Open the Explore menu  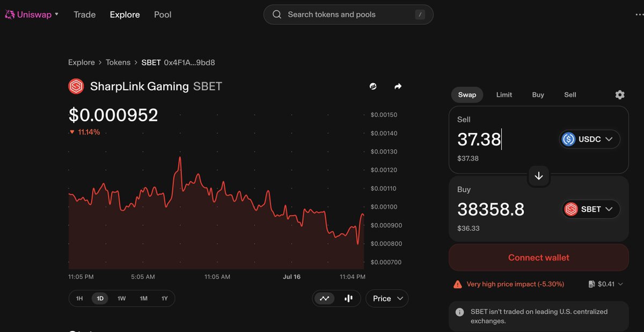coord(125,15)
